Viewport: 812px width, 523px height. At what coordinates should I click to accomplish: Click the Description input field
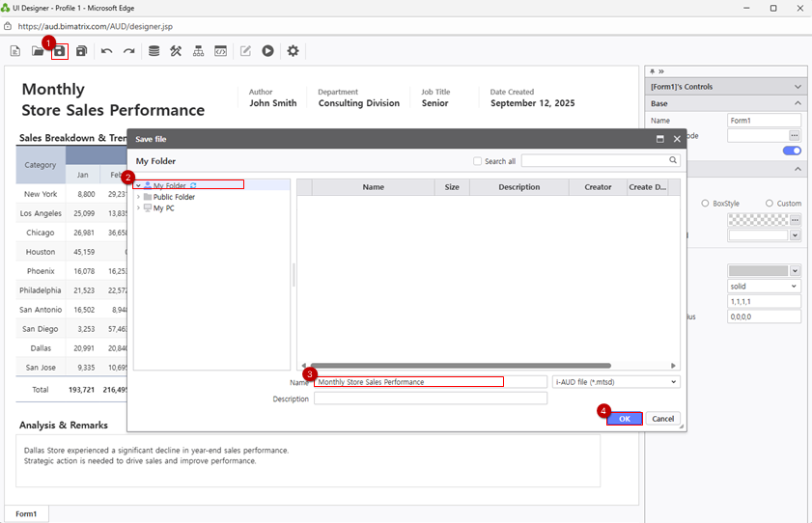pyautogui.click(x=430, y=399)
